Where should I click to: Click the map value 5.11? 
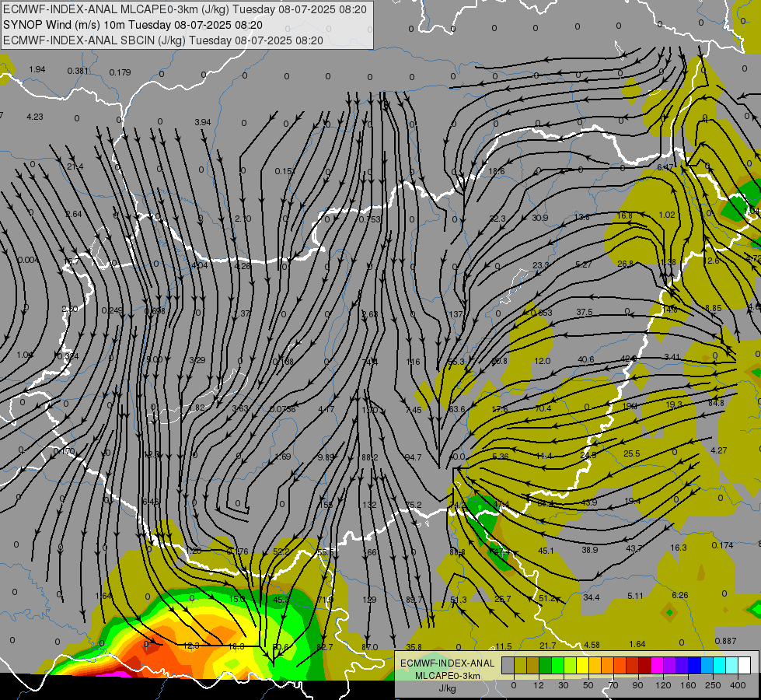click(635, 596)
